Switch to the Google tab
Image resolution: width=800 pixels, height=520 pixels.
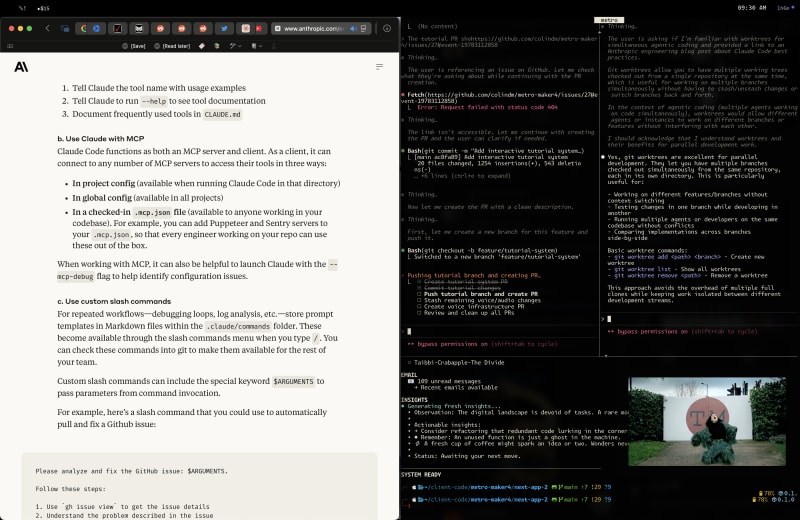point(84,29)
